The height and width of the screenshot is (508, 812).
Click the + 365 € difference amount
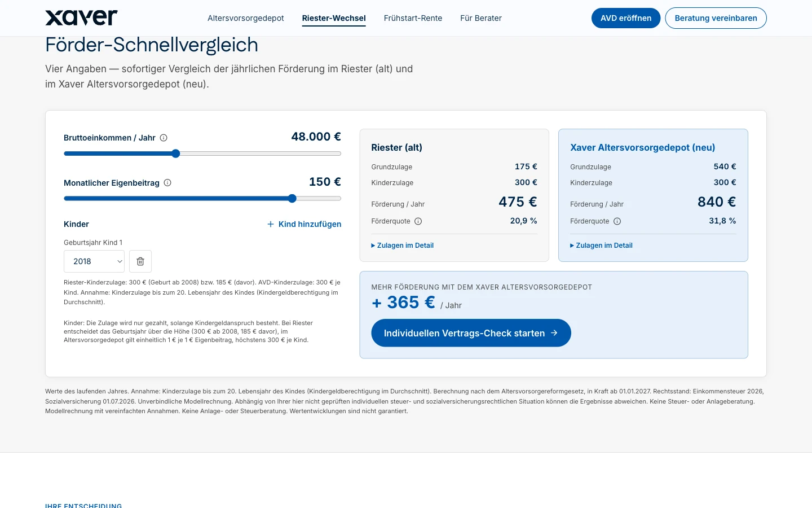pos(403,303)
